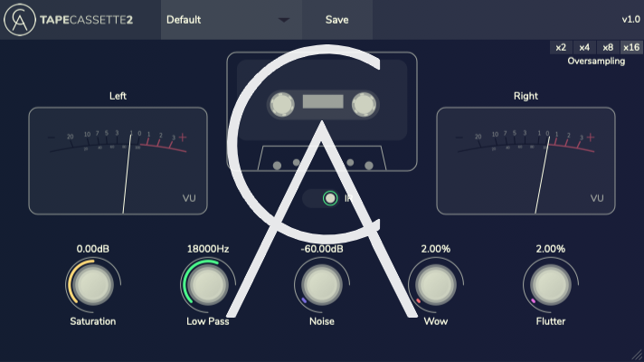Image resolution: width=644 pixels, height=362 pixels.
Task: Click the Oversampling label
Action: click(x=596, y=62)
